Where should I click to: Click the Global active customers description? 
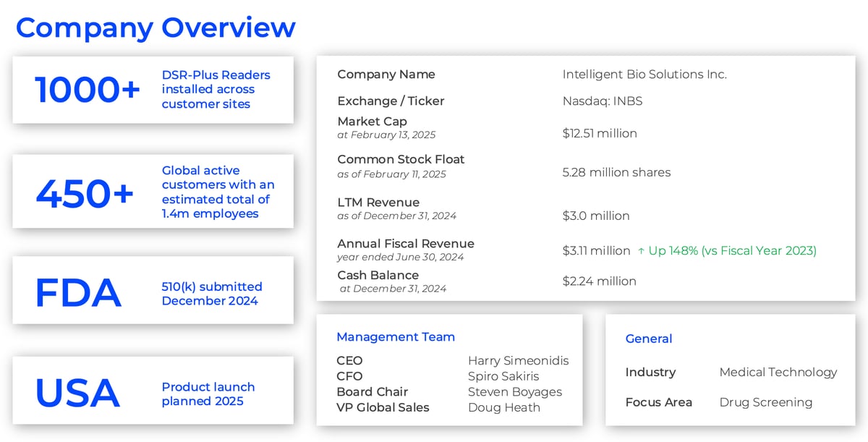218,192
